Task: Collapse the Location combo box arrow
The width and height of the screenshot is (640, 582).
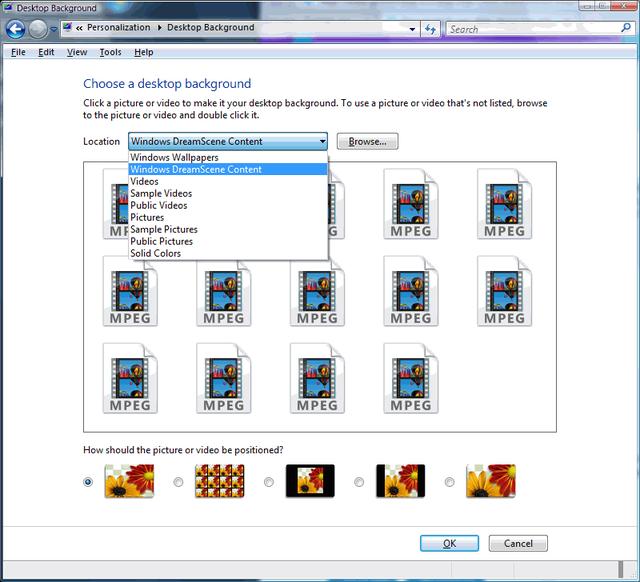Action: [322, 142]
